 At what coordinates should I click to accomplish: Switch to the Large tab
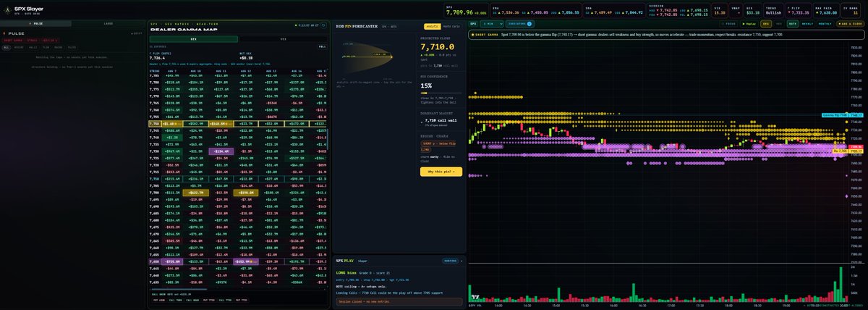pos(109,23)
